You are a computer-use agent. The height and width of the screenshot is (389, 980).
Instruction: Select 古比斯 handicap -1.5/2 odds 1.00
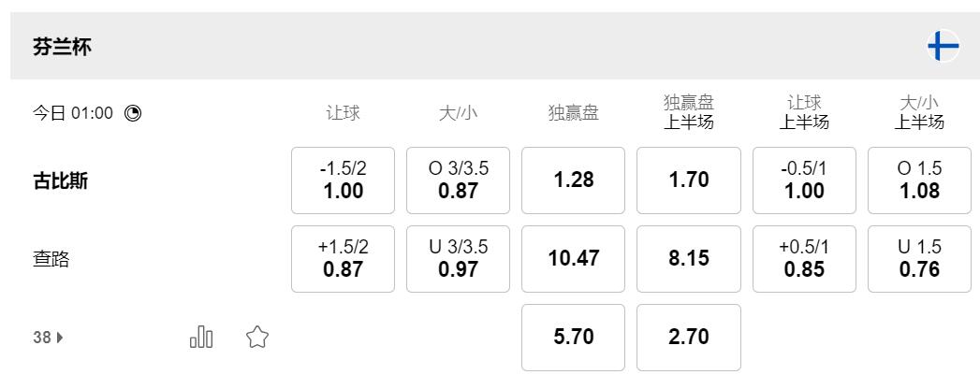[343, 180]
